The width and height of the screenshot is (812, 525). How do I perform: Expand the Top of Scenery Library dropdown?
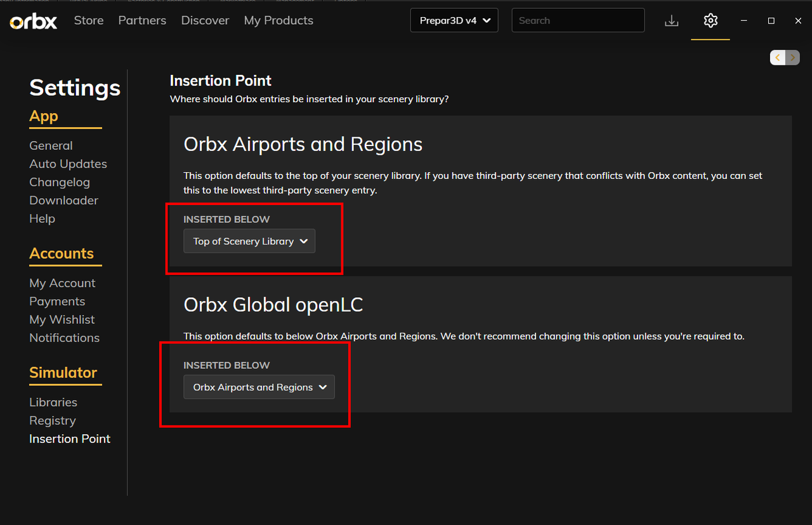pos(249,241)
